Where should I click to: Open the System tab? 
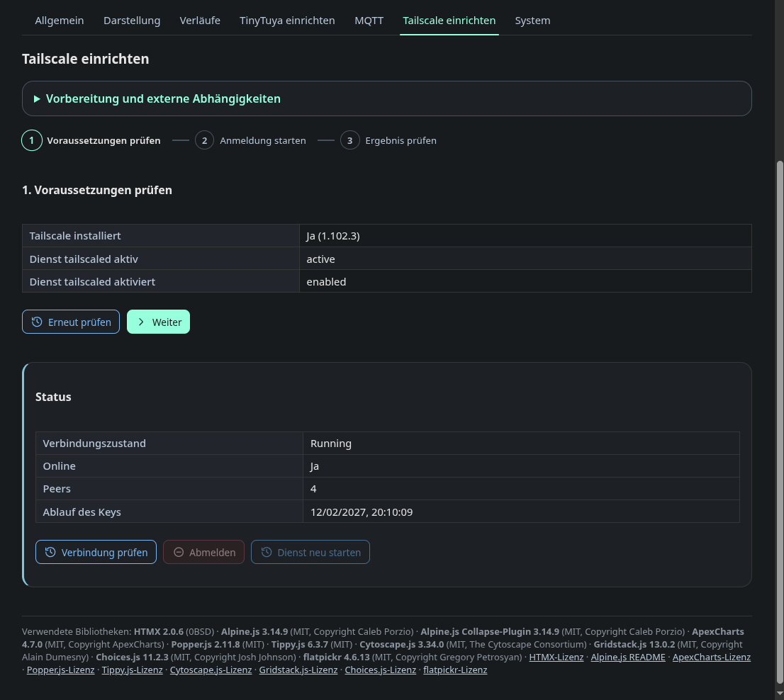coord(532,21)
